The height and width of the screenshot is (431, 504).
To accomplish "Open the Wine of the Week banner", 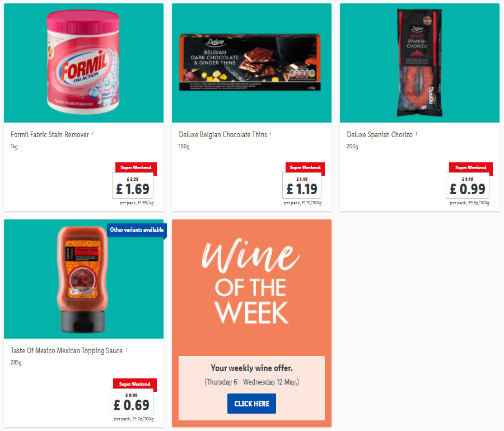I will [251, 323].
